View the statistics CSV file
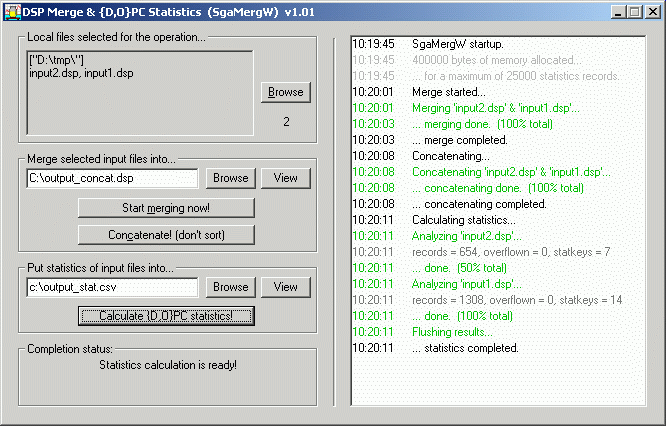This screenshot has height=426, width=666. pos(285,287)
